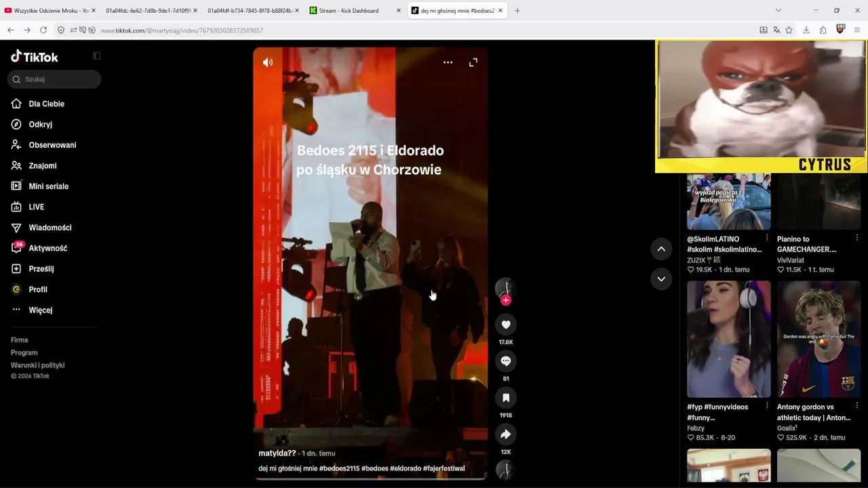Collapse the TikTok sidebar panel
Viewport: 868px width, 488px height.
[96, 56]
